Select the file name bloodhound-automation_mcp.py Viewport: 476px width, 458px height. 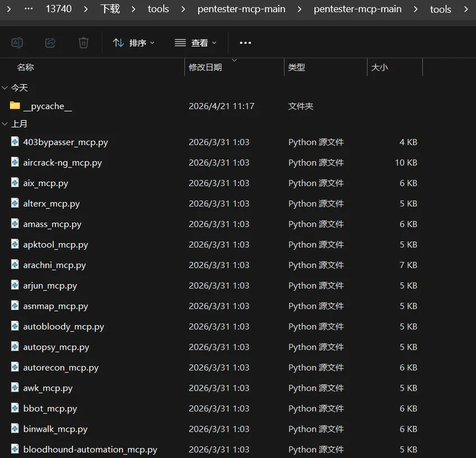[x=90, y=450]
